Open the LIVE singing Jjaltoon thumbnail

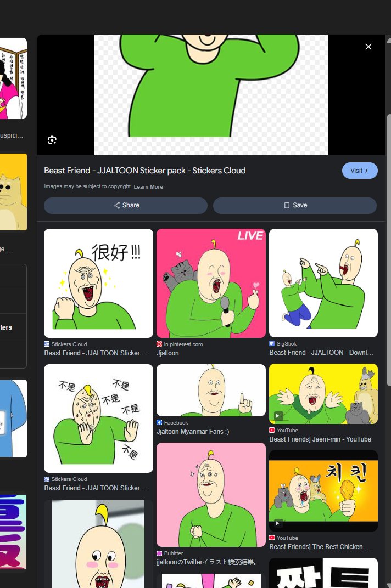(x=211, y=283)
